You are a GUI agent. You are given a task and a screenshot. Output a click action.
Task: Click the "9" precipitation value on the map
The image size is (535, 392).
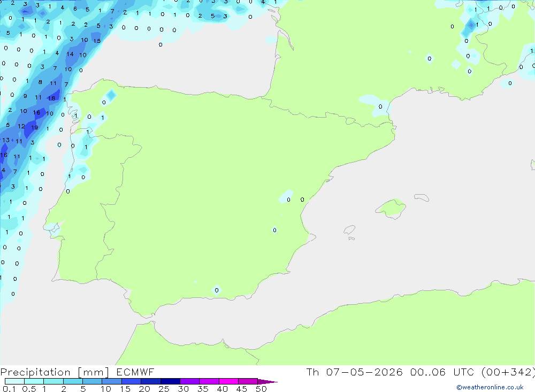[25, 96]
